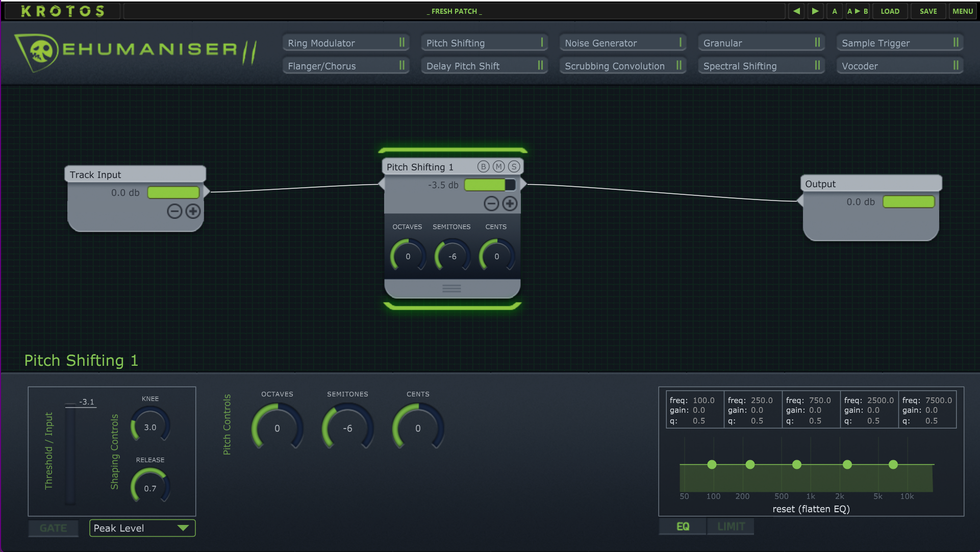
Task: Click the collapse handle on Pitch Shifting 1 node
Action: [451, 288]
